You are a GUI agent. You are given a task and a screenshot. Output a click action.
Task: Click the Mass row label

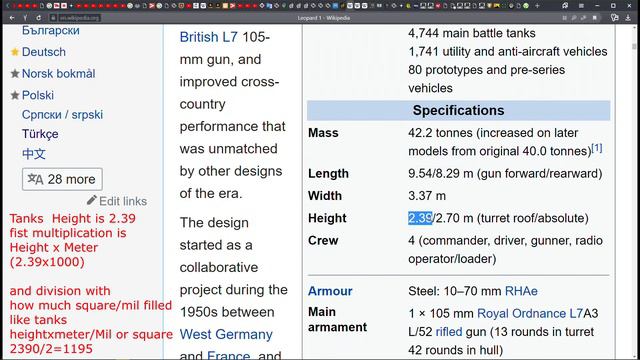click(x=323, y=133)
